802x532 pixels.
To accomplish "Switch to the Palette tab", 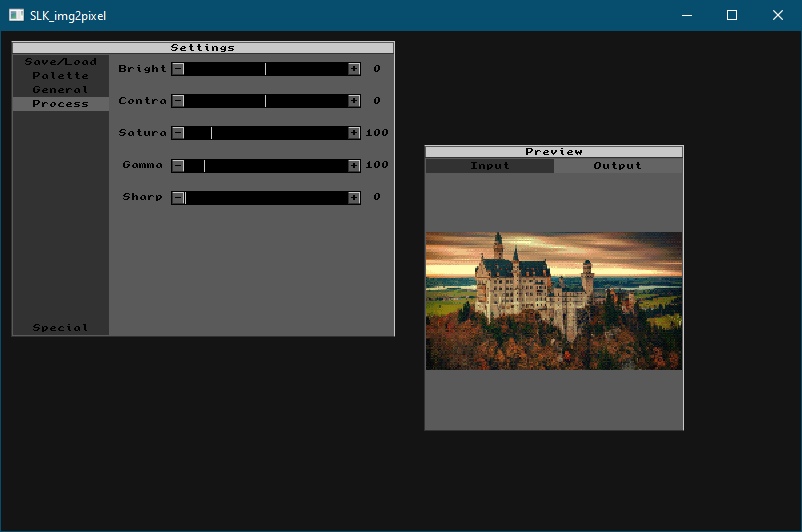I will (x=60, y=76).
